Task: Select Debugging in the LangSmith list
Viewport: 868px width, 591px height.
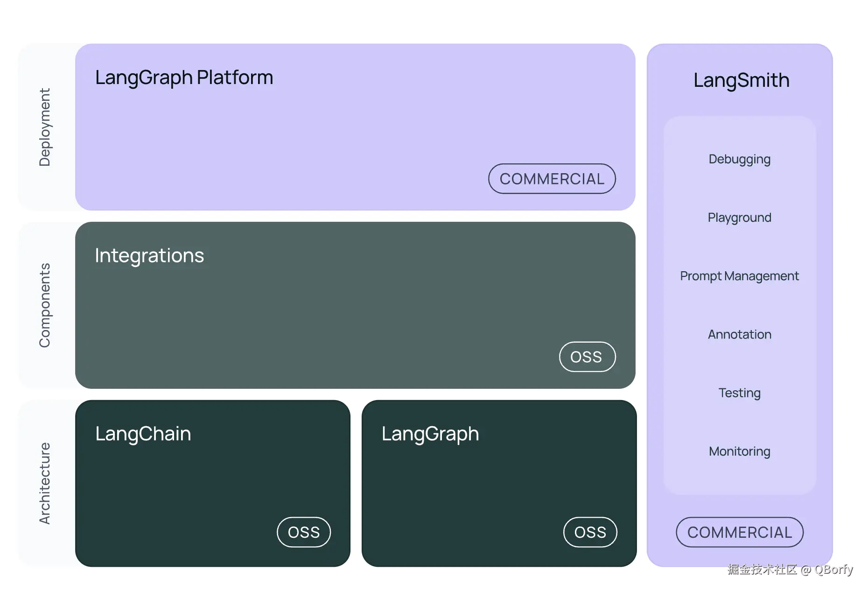Action: [x=739, y=159]
